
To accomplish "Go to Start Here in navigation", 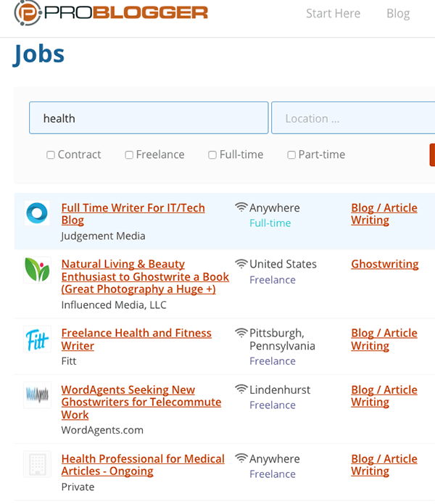I will (333, 14).
